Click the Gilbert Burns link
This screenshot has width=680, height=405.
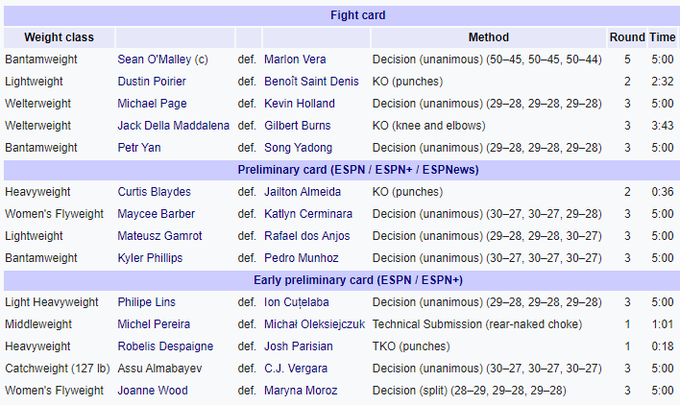click(x=298, y=125)
